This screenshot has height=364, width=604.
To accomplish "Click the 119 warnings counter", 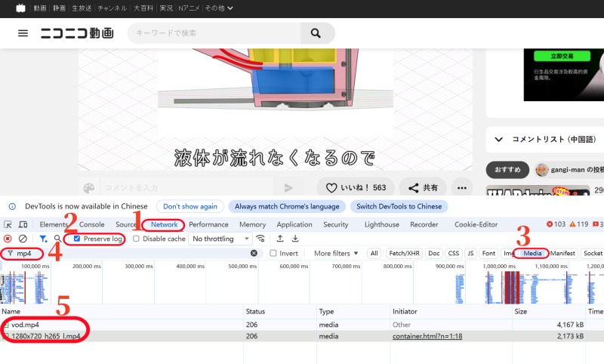I will [x=579, y=224].
